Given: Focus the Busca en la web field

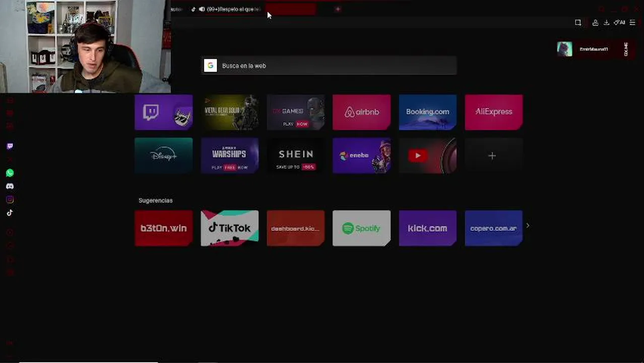Looking at the screenshot, I should [329, 66].
